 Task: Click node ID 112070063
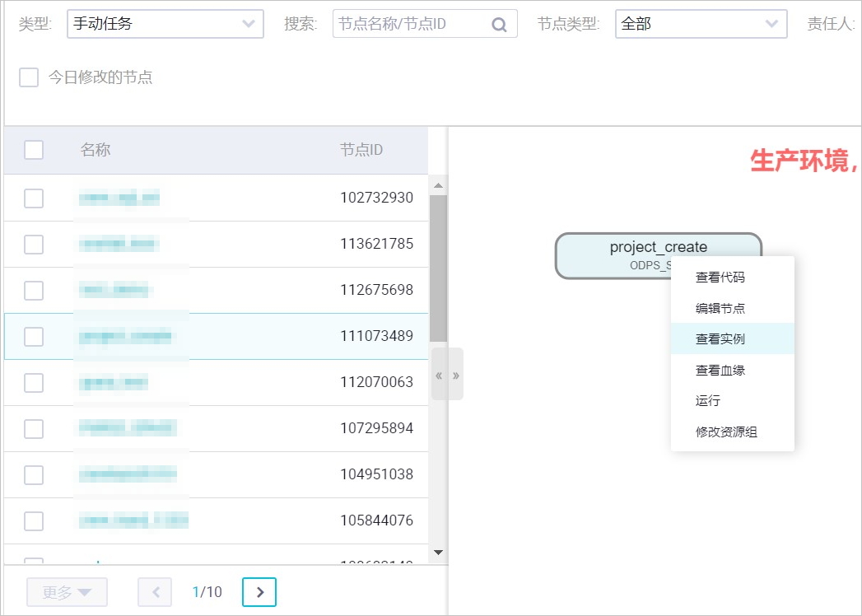pos(376,382)
